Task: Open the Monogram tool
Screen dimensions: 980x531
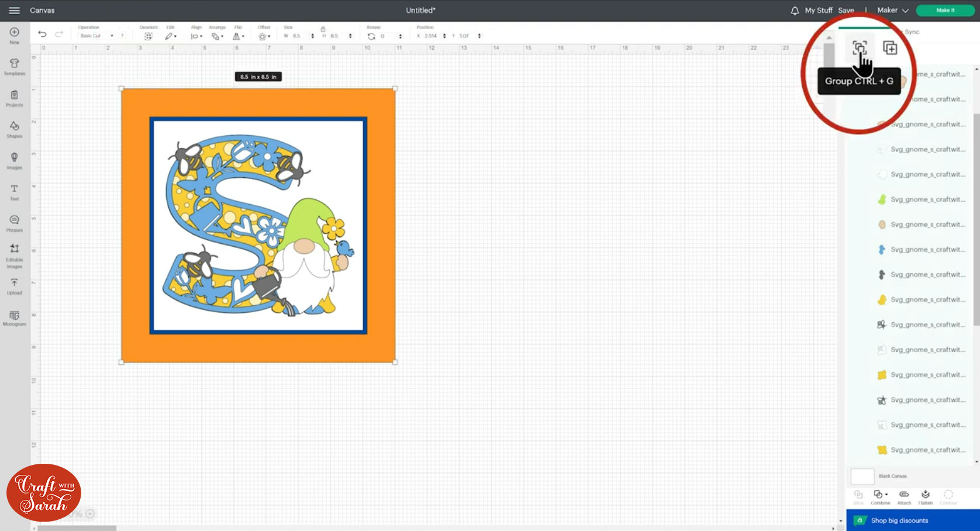Action: click(x=15, y=318)
